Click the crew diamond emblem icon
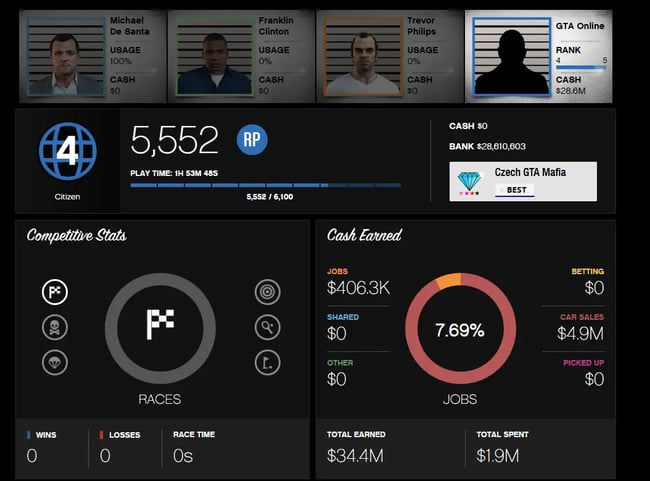 pyautogui.click(x=470, y=179)
